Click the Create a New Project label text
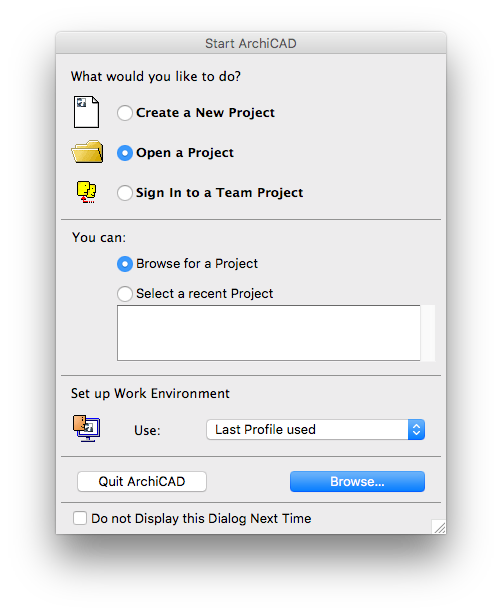Screen dimensions: 502x614 [x=205, y=113]
